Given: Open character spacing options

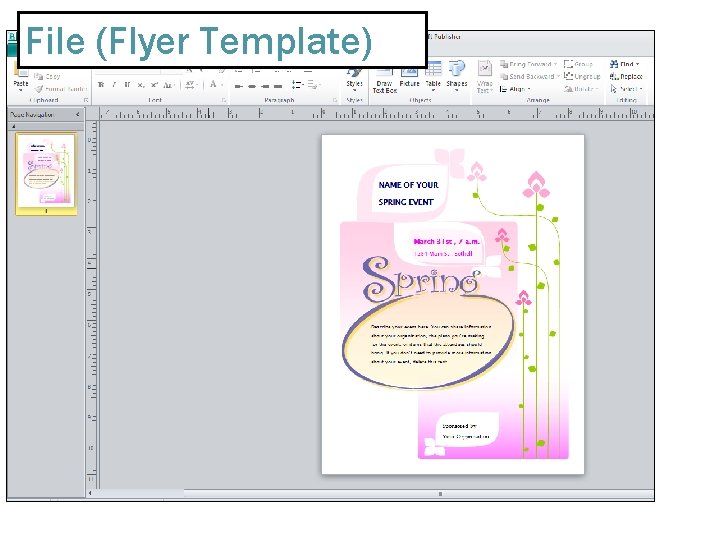Looking at the screenshot, I should [191, 84].
